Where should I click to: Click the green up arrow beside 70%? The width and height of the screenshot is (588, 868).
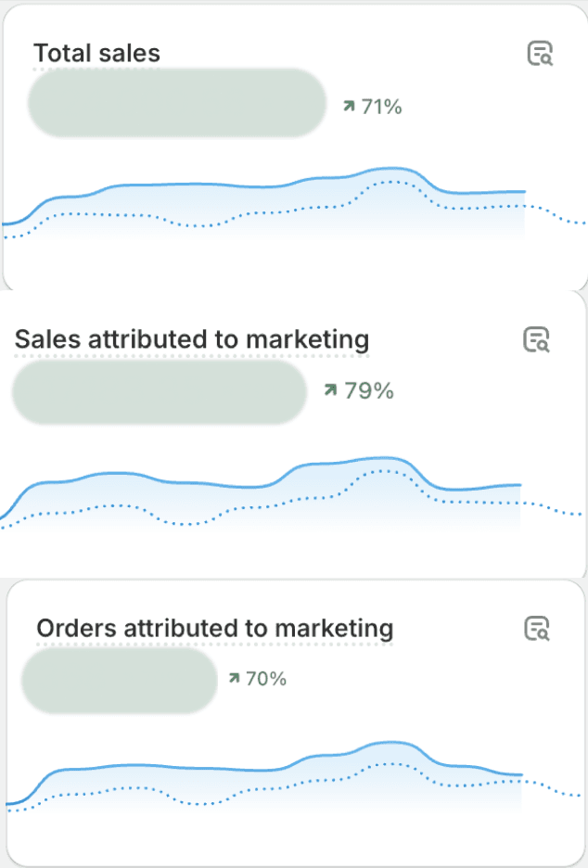[235, 678]
